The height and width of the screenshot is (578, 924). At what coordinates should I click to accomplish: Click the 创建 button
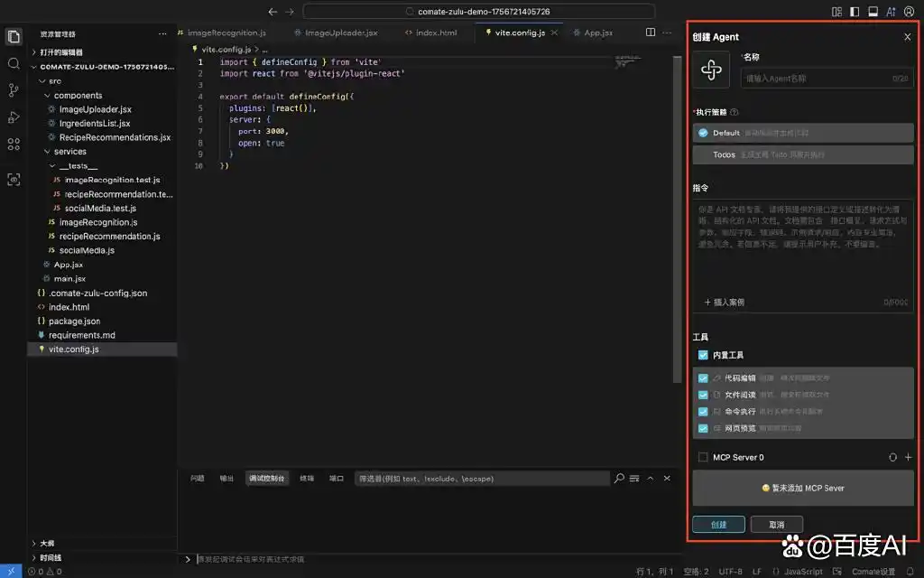coord(718,525)
